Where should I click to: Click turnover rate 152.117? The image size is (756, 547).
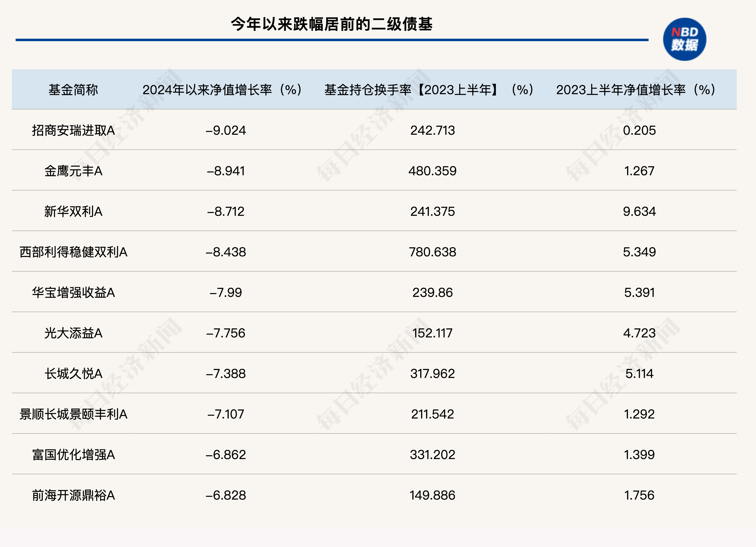click(x=432, y=333)
